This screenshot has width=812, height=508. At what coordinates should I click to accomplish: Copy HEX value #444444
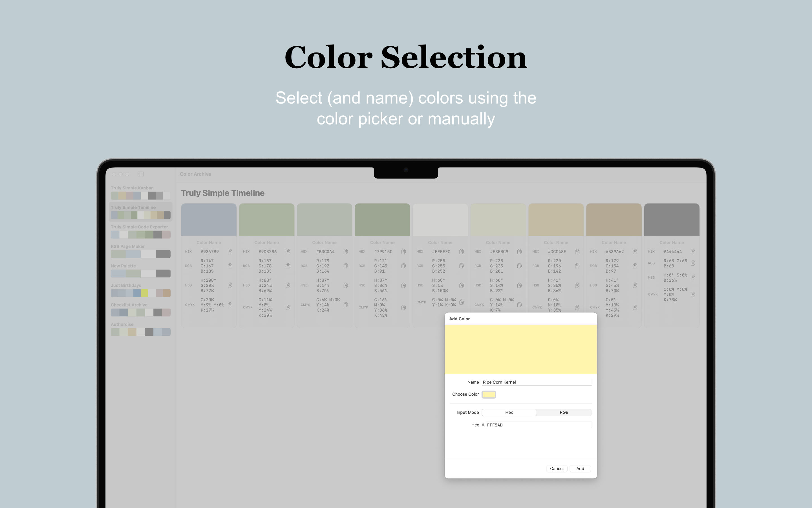click(693, 252)
